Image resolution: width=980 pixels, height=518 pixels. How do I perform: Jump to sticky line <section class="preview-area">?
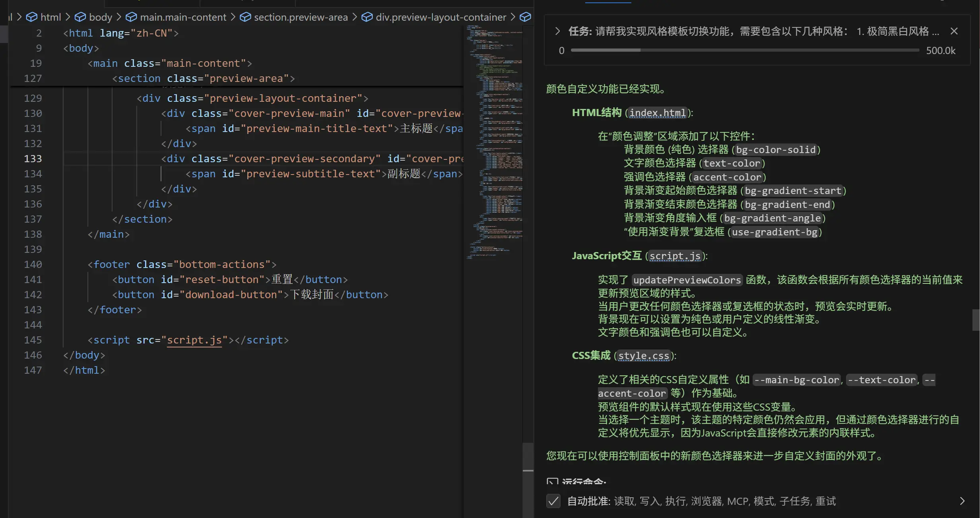(x=204, y=78)
